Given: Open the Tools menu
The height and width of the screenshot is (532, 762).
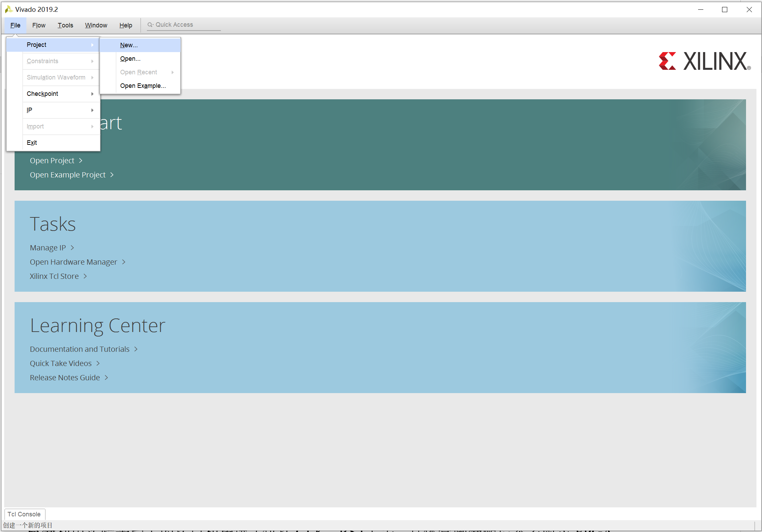Looking at the screenshot, I should tap(65, 25).
